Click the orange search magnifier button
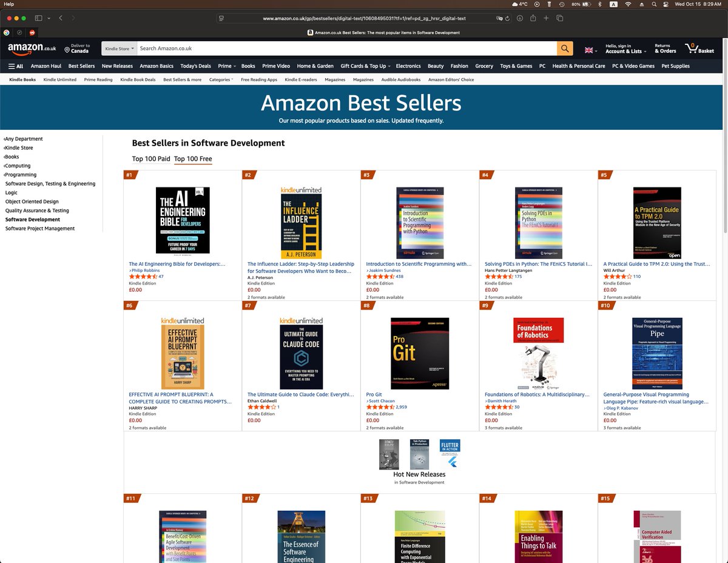 click(x=565, y=48)
